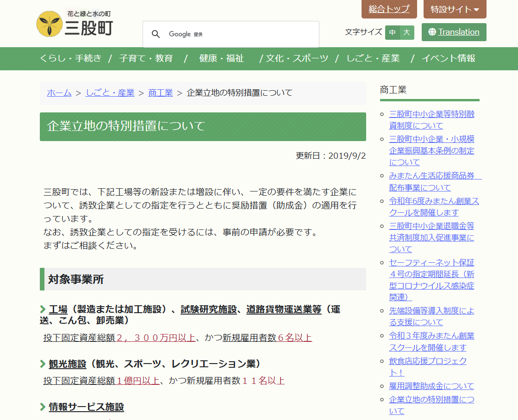Open the Translation page
Viewport: 518px width, 420px height.
click(454, 32)
